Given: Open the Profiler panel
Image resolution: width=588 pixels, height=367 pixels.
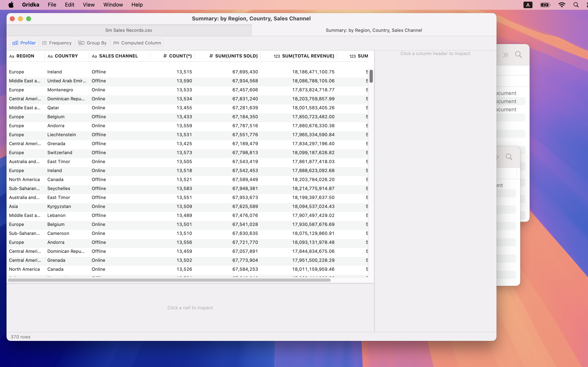Looking at the screenshot, I should 24,43.
